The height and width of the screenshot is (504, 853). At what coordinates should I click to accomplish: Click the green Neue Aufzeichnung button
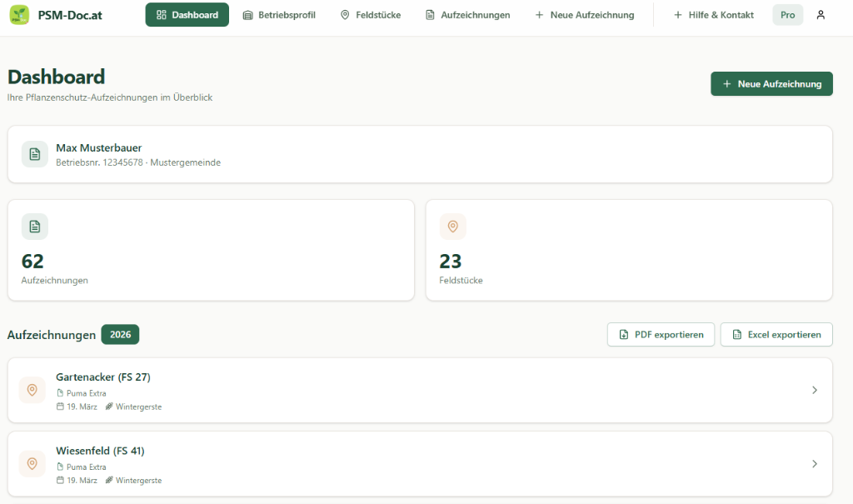pos(771,84)
